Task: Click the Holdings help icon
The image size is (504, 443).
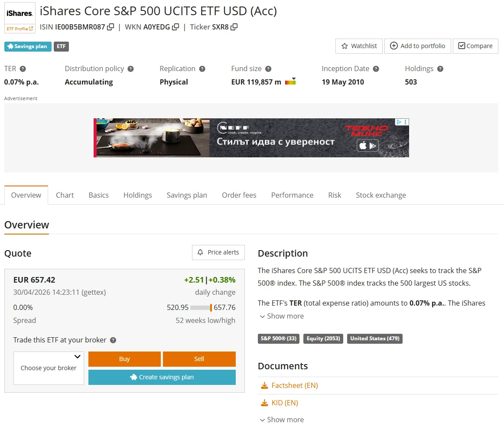Action: coord(440,69)
